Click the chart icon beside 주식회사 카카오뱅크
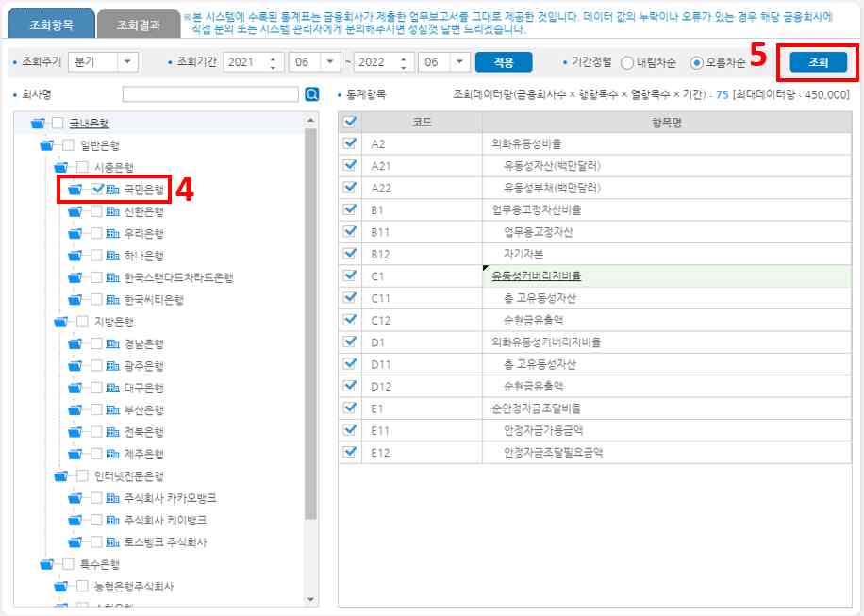Screen dimensions: 864x616 [112, 498]
